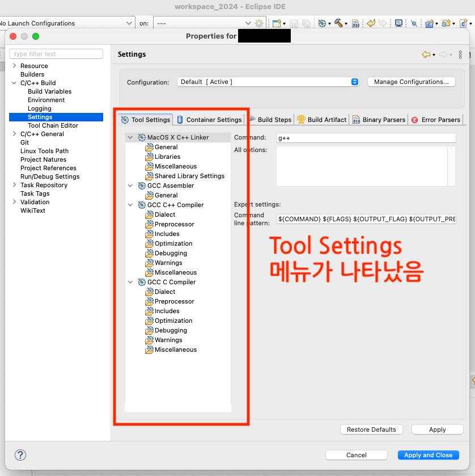The image size is (475, 476).
Task: Switch to Build Artifact tab
Action: pyautogui.click(x=321, y=120)
